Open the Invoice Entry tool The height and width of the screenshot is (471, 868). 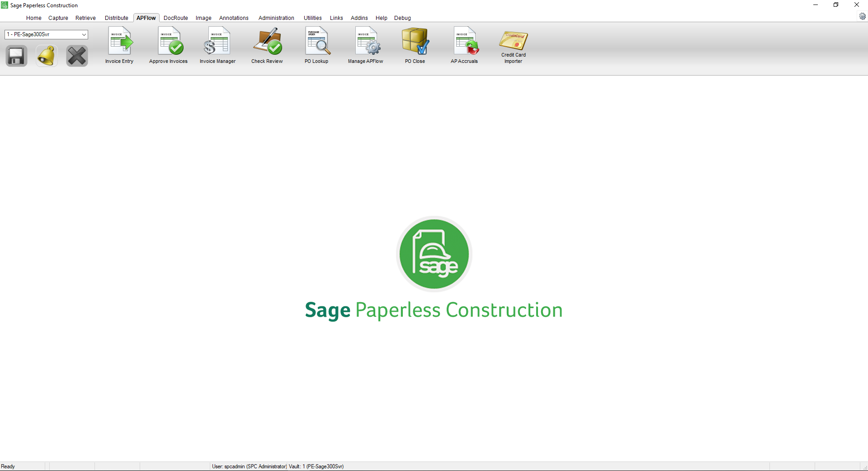point(119,46)
